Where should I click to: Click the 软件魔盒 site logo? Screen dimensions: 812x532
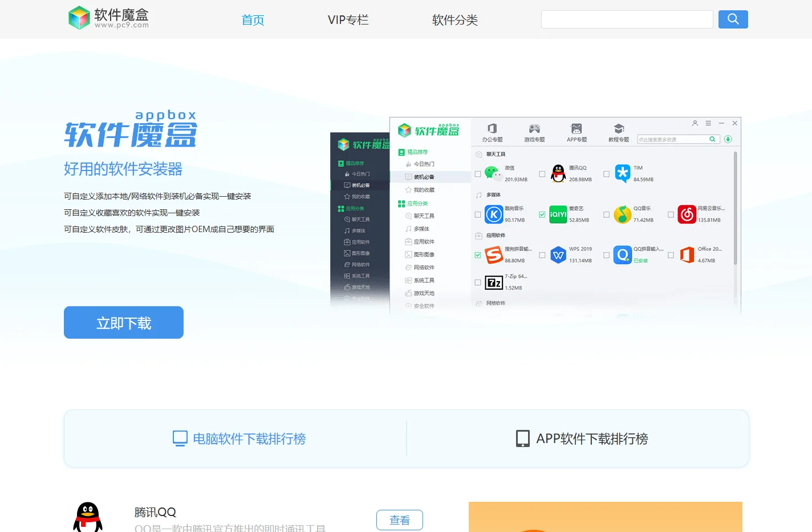coord(108,18)
